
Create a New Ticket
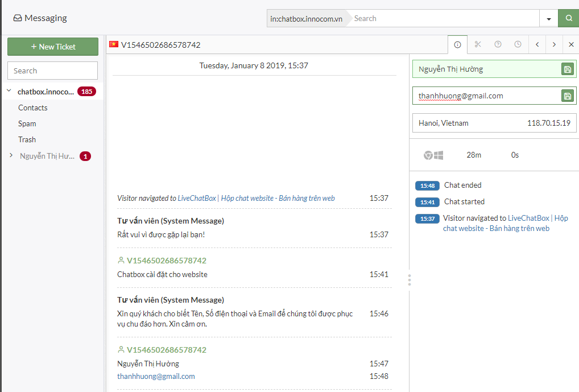point(53,47)
